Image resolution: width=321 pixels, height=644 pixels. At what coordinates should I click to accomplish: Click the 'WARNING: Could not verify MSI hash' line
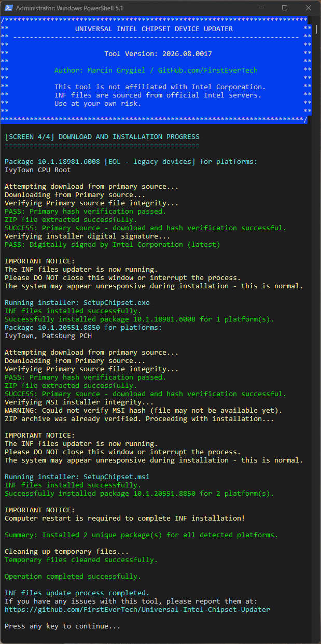pyautogui.click(x=144, y=411)
